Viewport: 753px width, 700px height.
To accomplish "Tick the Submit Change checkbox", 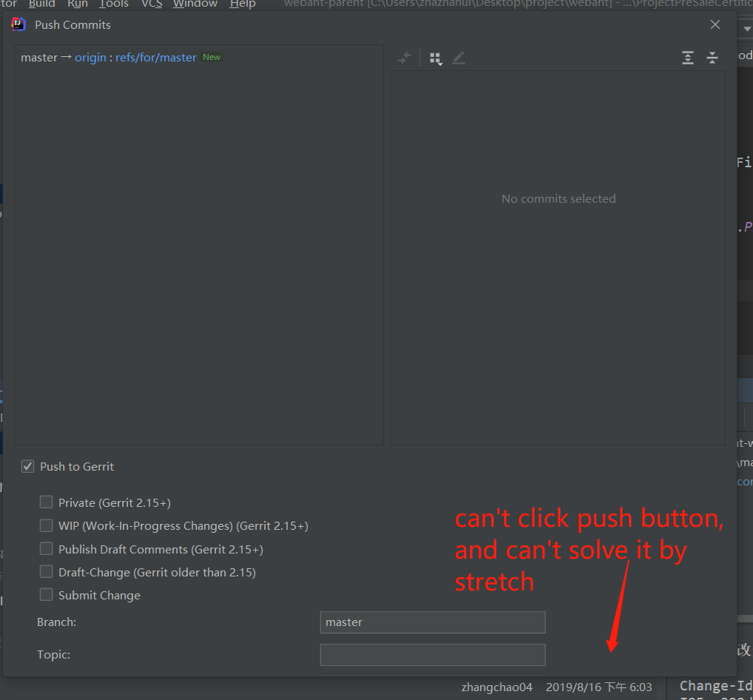I will pos(46,595).
